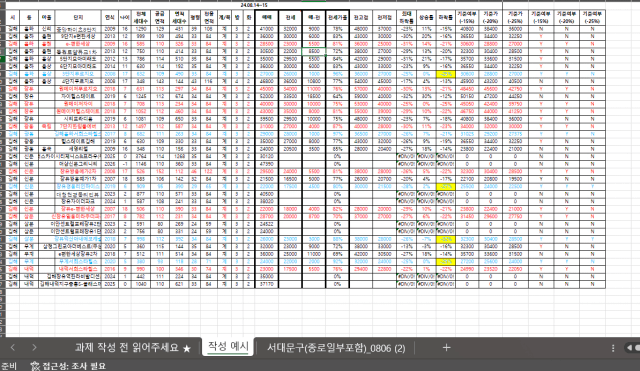Select the blue cell with value 27375
Screen dimensions: 640x371
coord(515,134)
